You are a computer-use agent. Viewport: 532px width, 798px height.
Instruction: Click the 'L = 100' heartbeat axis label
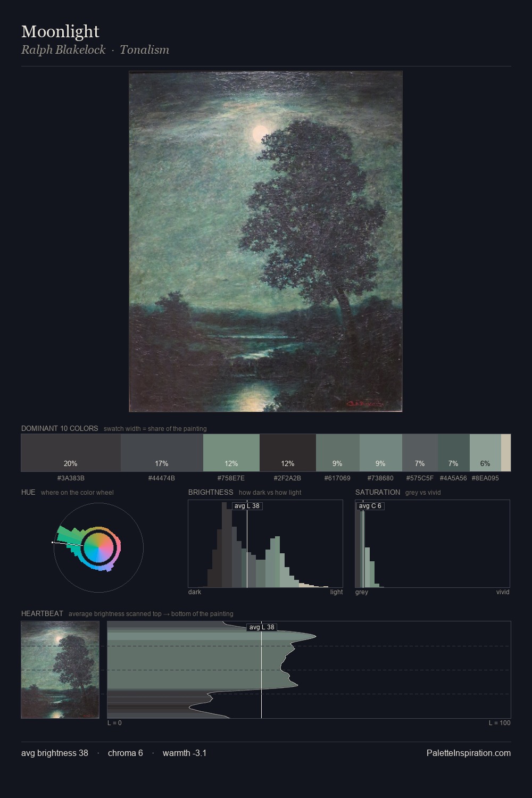pos(500,723)
